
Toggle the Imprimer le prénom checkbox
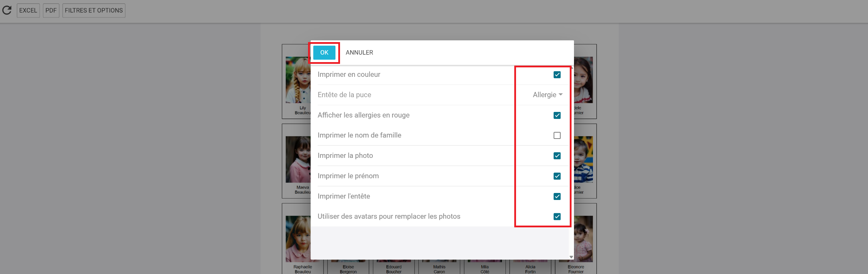pyautogui.click(x=557, y=176)
